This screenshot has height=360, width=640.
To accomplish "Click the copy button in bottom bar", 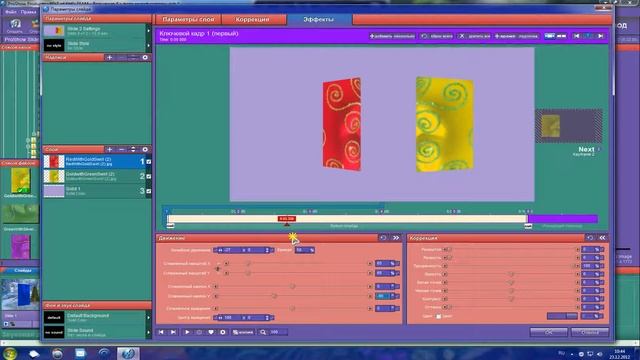I will point(243,332).
